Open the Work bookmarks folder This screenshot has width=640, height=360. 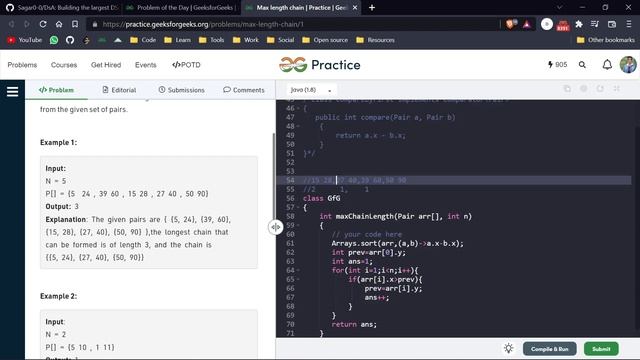245,40
